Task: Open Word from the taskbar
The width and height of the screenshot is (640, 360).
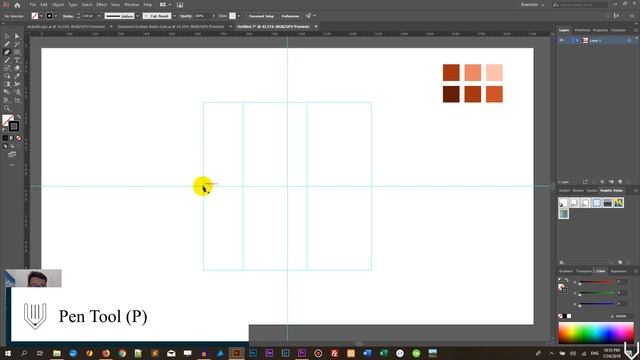Action: (367, 353)
